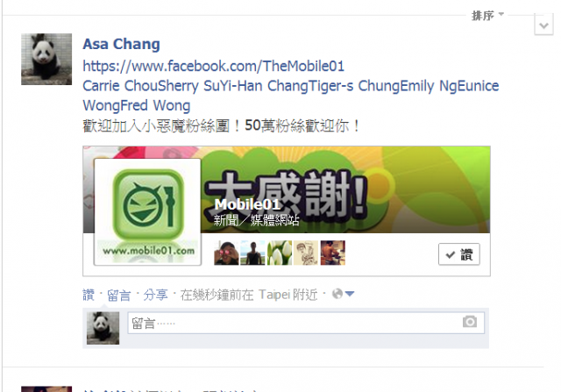Expand the 排序 sort dropdown
The height and width of the screenshot is (392, 561).
(x=487, y=16)
